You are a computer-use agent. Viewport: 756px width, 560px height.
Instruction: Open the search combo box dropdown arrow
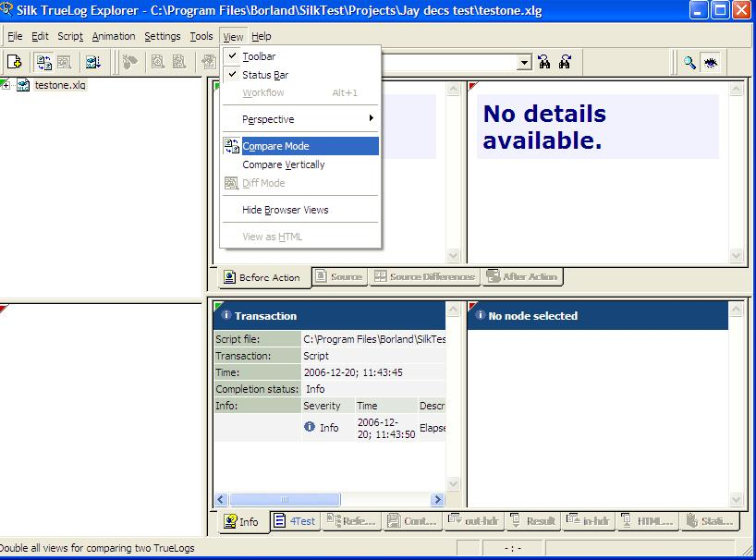tap(524, 62)
